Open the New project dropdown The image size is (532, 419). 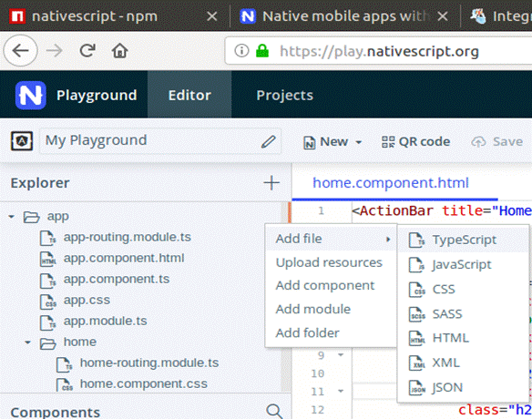point(332,142)
